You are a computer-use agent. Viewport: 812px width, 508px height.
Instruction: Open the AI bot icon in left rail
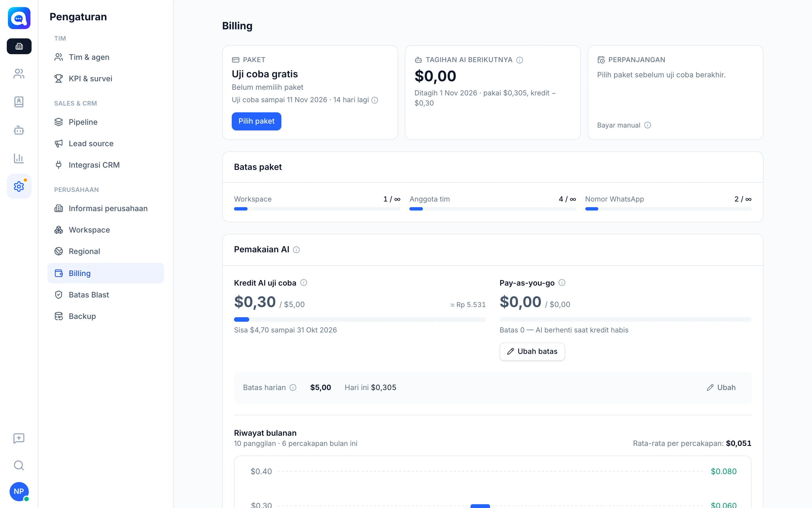click(19, 130)
